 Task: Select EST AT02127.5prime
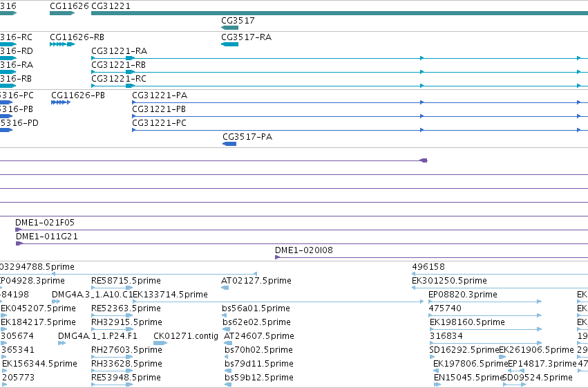coord(256,280)
